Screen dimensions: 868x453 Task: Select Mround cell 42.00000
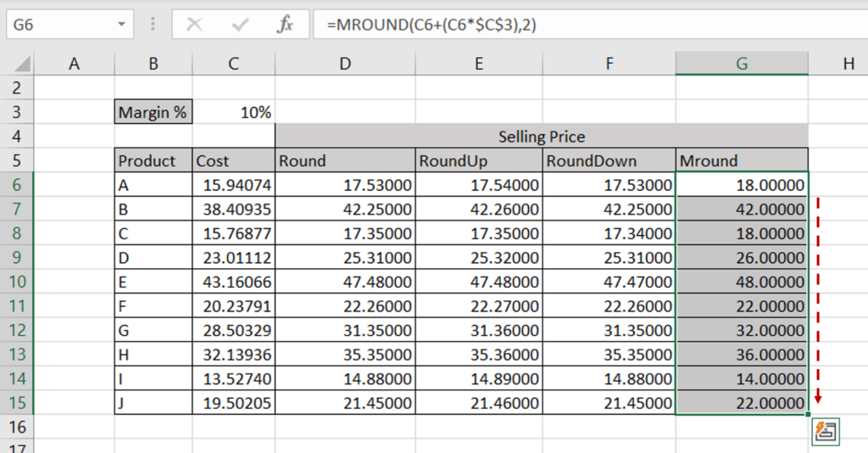coord(742,209)
